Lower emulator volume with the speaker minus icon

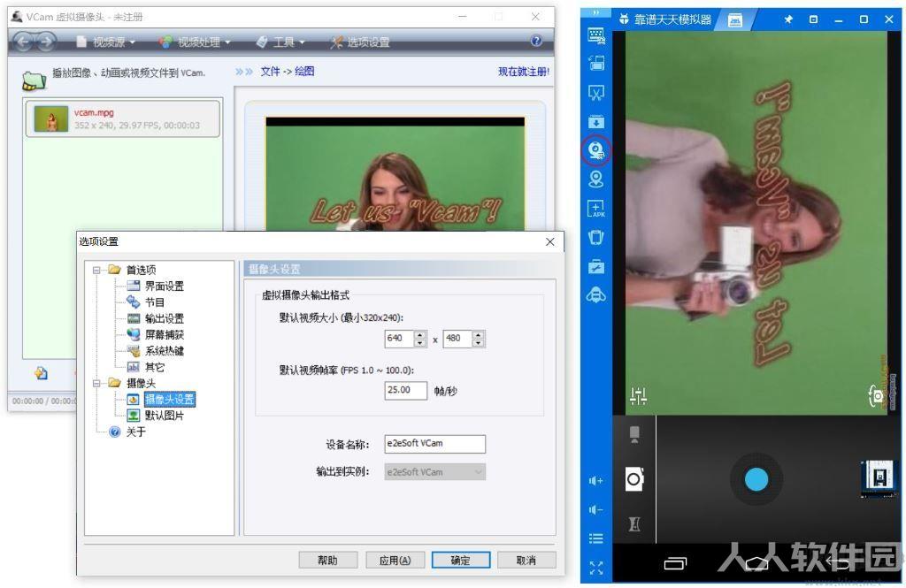pyautogui.click(x=595, y=509)
